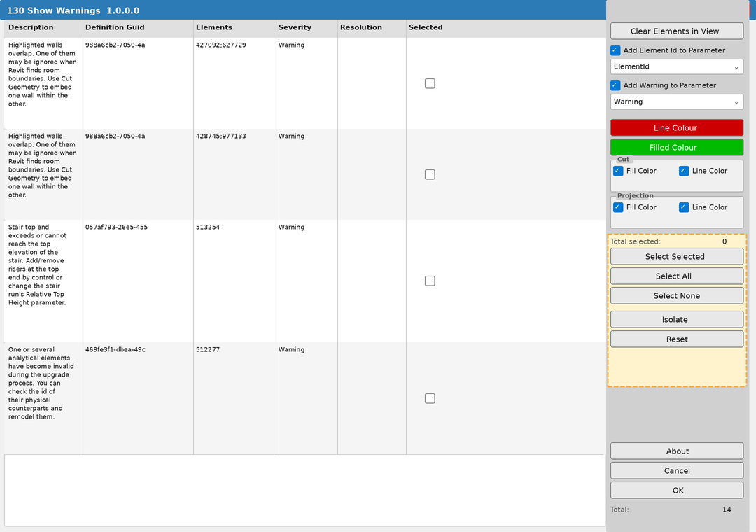Confirm the dialog with OK
756x532 pixels.
coord(676,490)
